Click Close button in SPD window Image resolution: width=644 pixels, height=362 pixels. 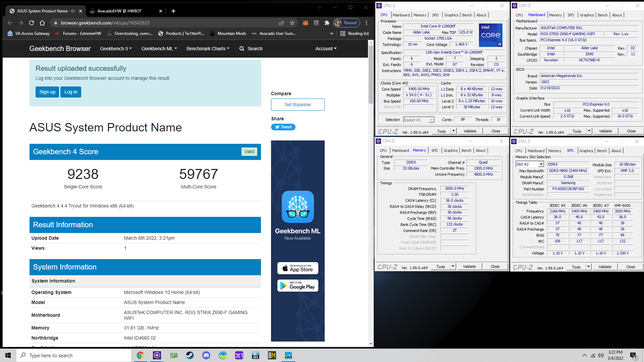[631, 267]
